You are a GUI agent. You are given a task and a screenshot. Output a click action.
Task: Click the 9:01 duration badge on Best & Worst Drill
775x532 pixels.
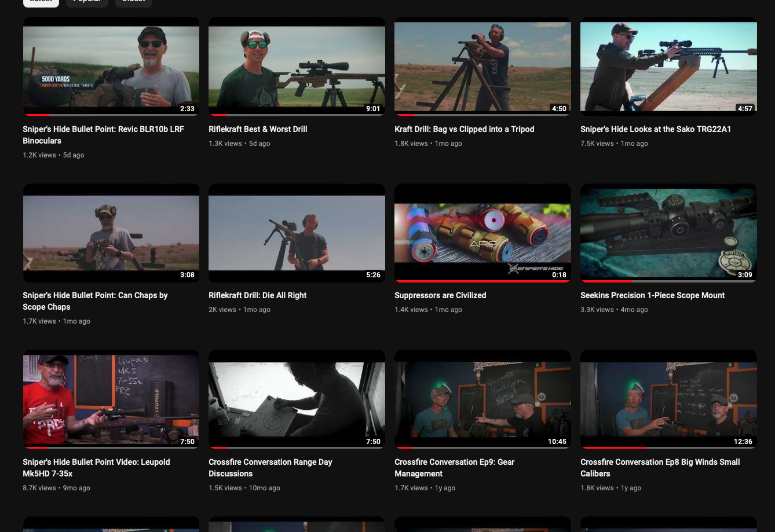pyautogui.click(x=373, y=109)
